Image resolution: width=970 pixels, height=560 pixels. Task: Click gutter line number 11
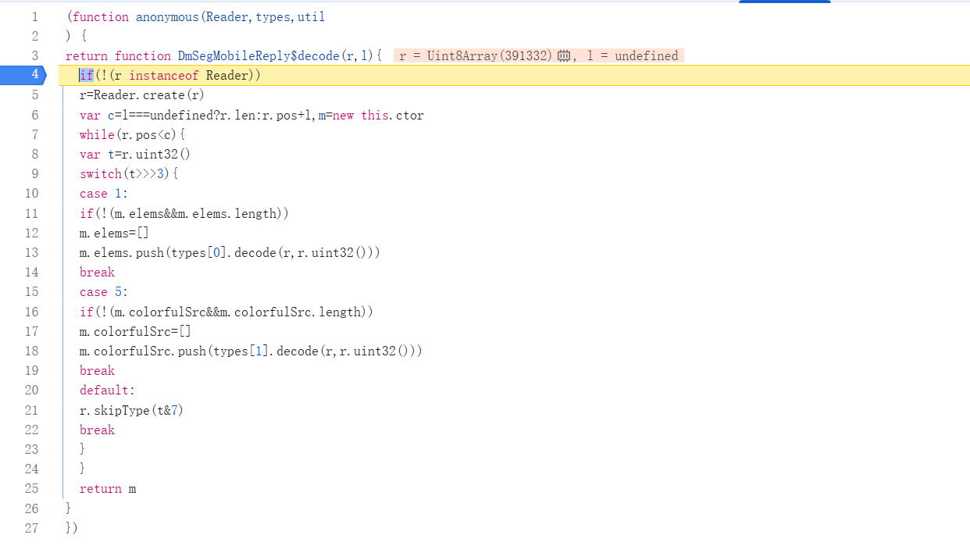(31, 213)
